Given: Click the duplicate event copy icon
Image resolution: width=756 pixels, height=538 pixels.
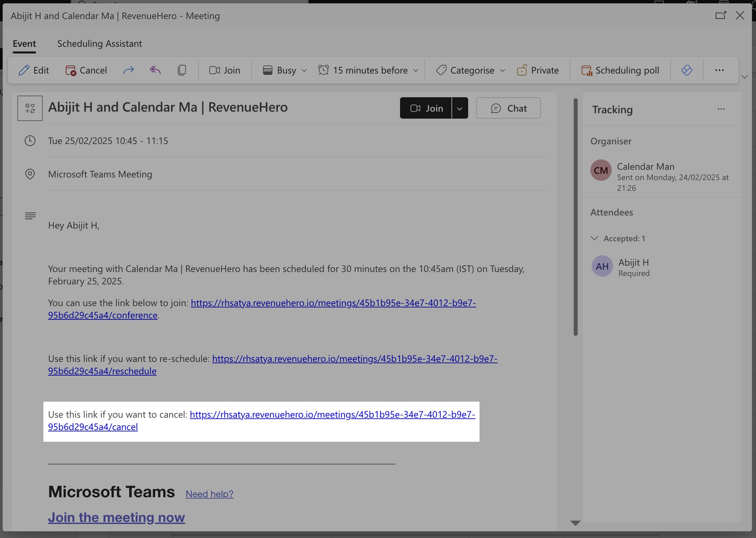Looking at the screenshot, I should point(182,70).
